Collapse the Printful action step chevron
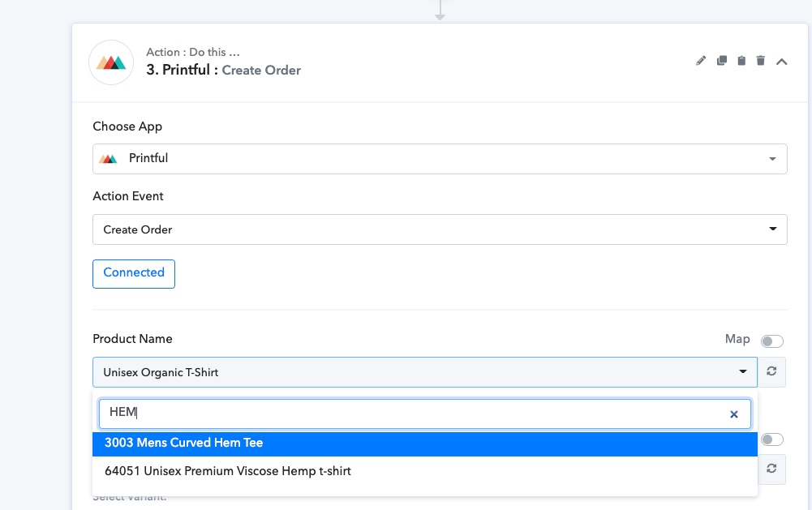This screenshot has width=812, height=510. point(782,62)
